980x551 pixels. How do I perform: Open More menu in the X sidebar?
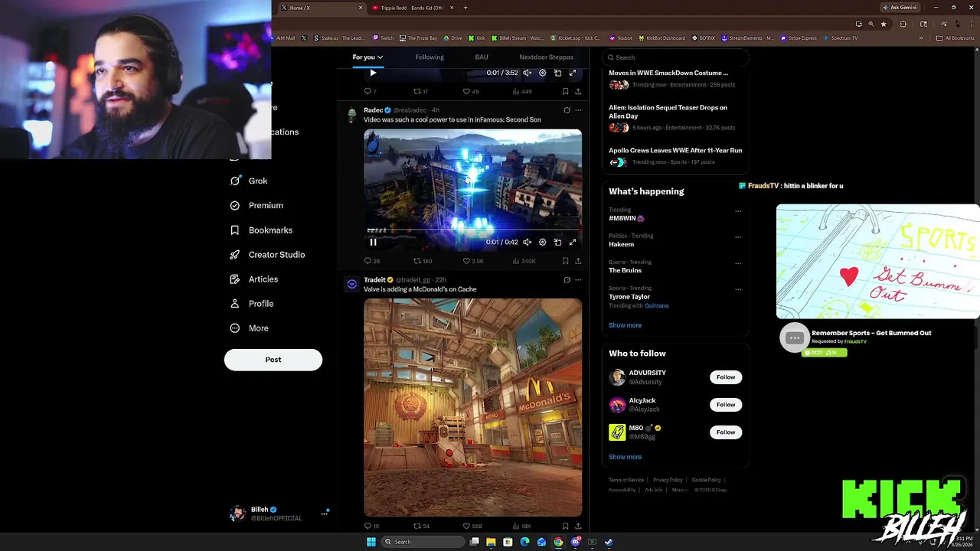click(x=250, y=328)
